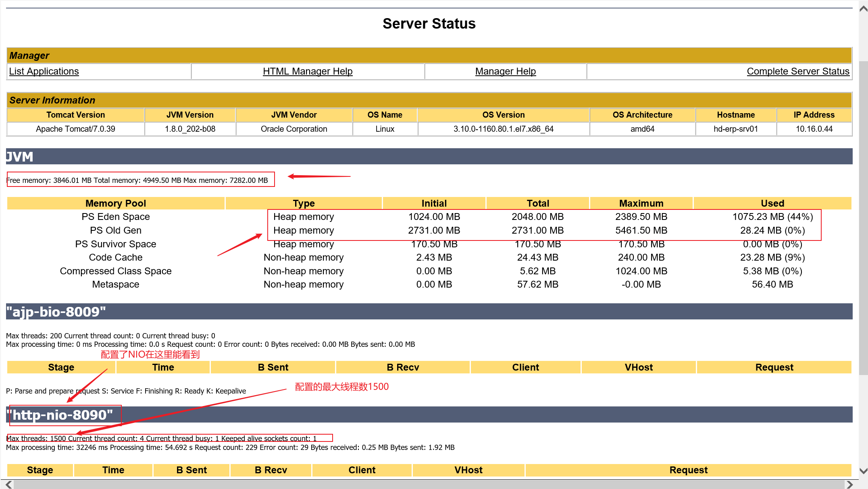Open Complete Server Status link

[x=798, y=71]
